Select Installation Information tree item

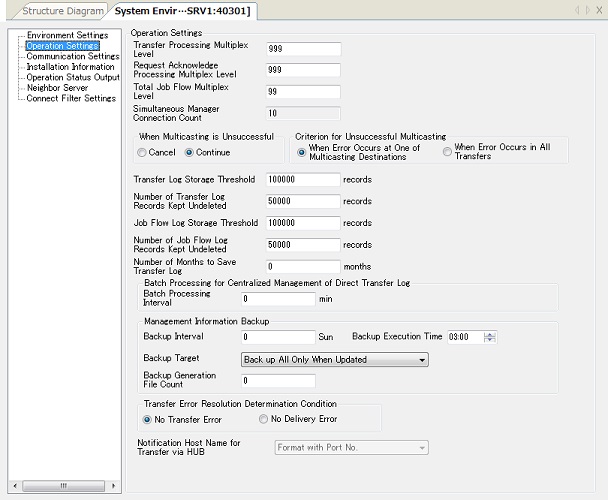point(71,67)
